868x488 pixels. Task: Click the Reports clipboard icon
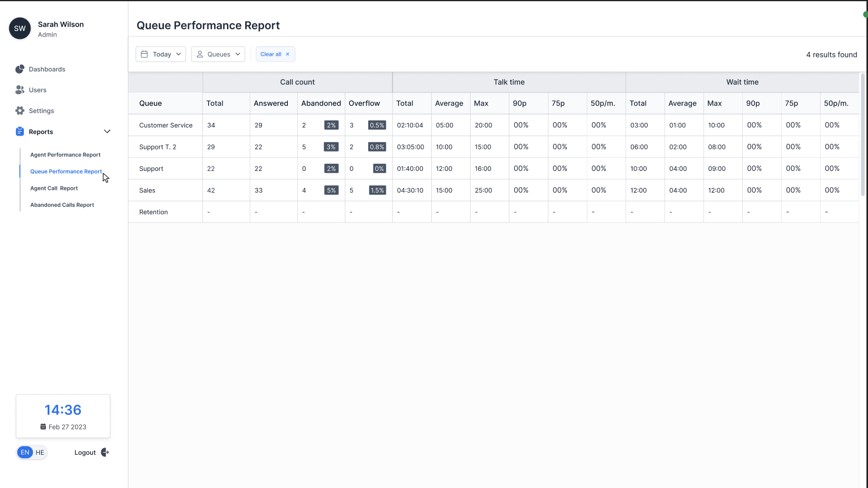click(20, 132)
